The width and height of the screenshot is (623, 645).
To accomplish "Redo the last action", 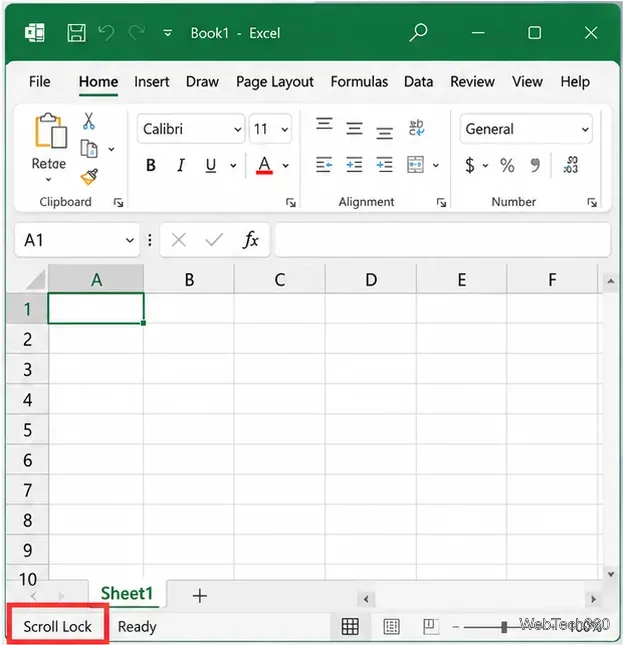I will pos(137,32).
